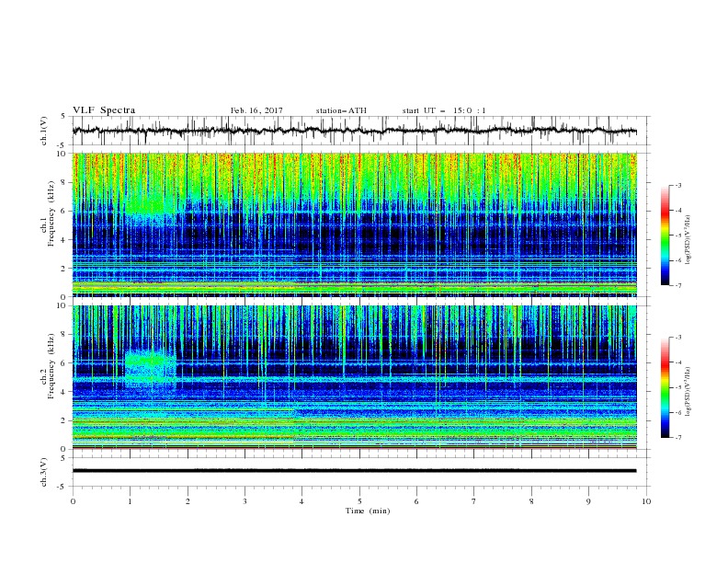Click the ch.1 spectrogram frequency tick "6"

point(64,211)
